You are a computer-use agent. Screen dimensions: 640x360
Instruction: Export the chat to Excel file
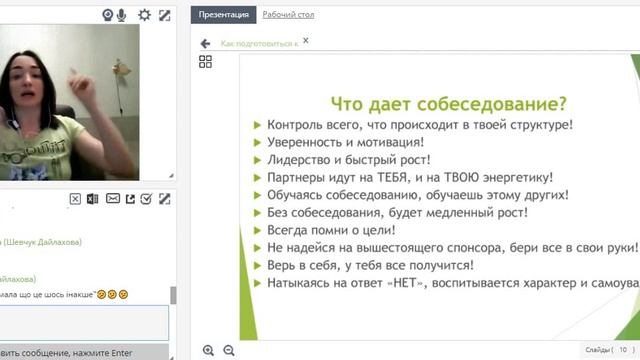[93, 199]
